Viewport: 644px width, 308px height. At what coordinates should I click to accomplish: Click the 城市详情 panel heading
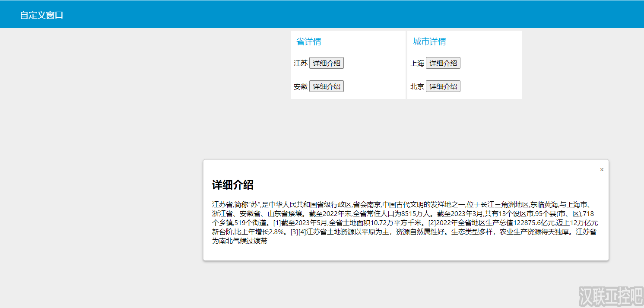[429, 41]
